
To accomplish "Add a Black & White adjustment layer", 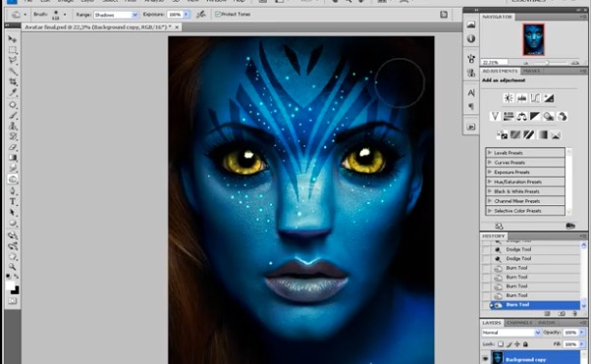I will pyautogui.click(x=535, y=117).
